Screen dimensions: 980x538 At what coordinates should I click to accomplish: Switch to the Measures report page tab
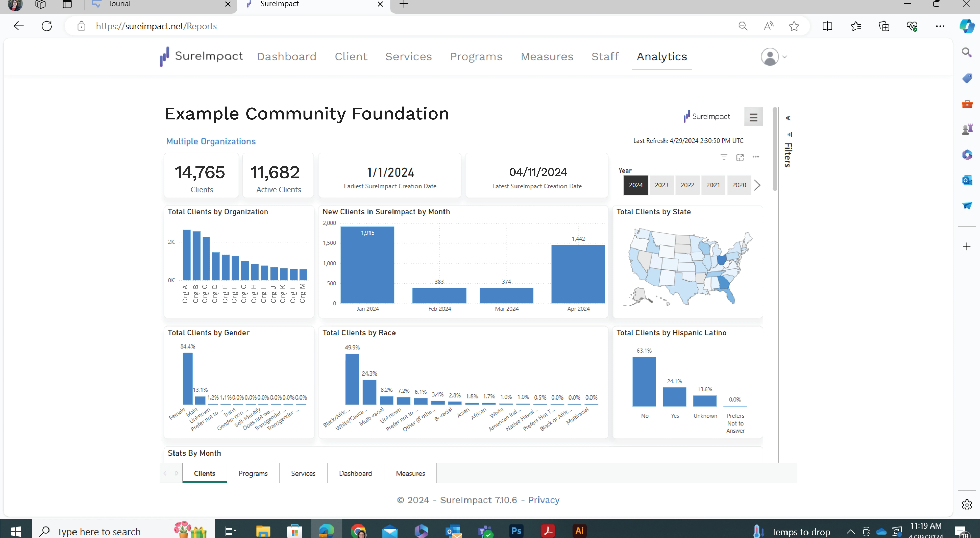tap(410, 473)
